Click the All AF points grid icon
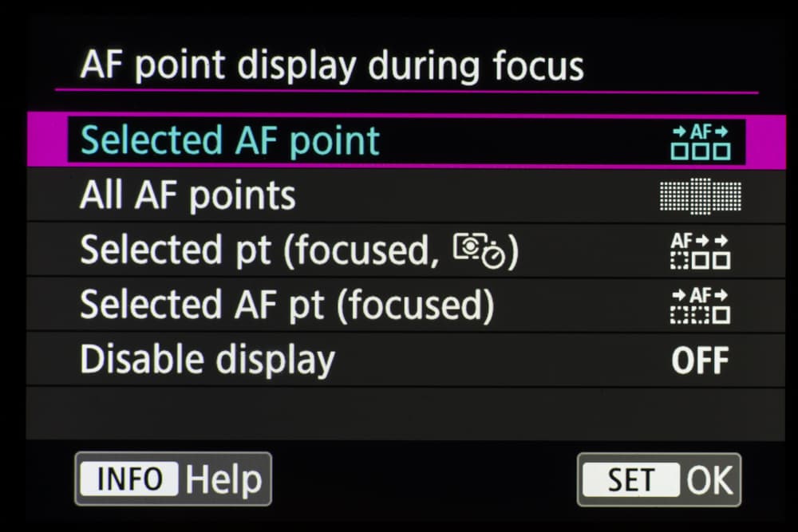Image resolution: width=798 pixels, height=532 pixels. pyautogui.click(x=700, y=196)
